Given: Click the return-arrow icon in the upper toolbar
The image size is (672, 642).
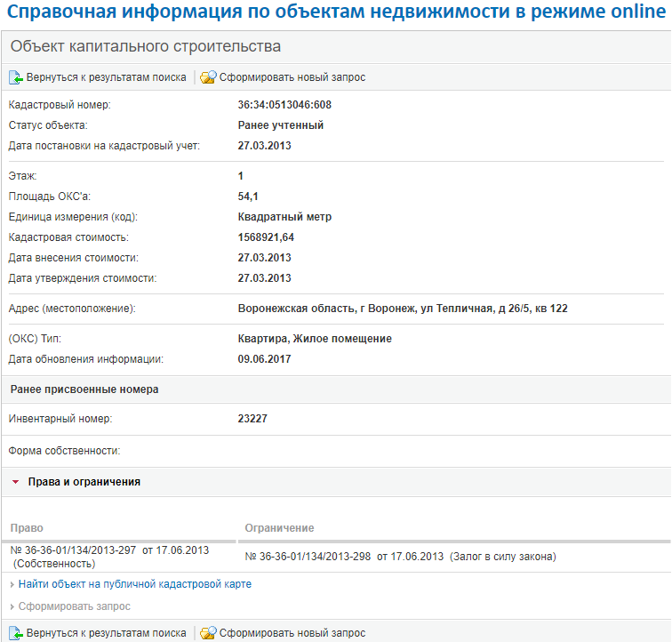Looking at the screenshot, I should click(15, 77).
